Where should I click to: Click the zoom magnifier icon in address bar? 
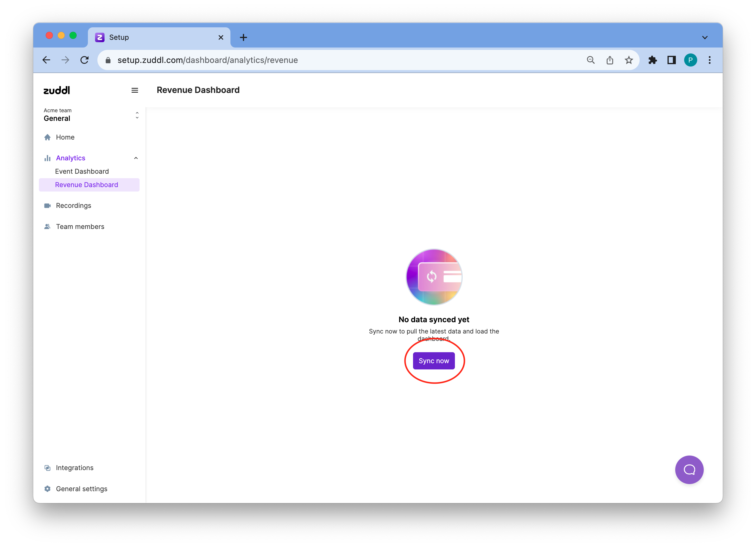591,60
